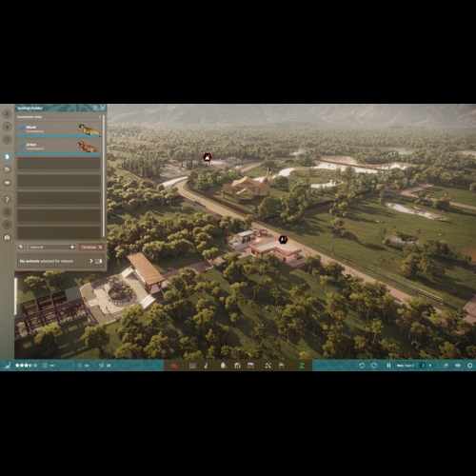476x476 pixels.
Task: Open the red dinosaur animals menu
Action: pos(174,366)
